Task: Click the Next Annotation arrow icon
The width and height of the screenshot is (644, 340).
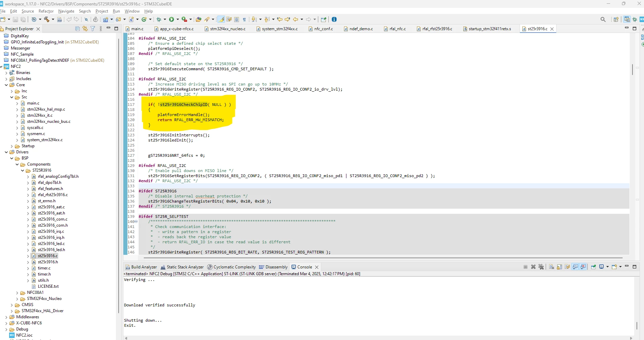Action: (254, 19)
